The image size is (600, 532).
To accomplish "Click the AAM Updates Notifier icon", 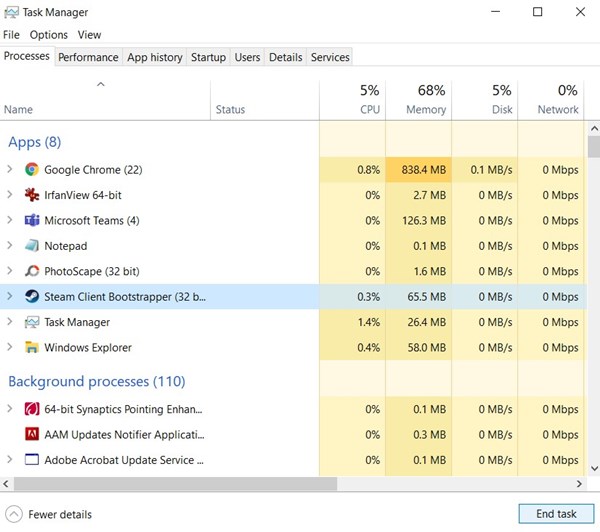I will (32, 434).
